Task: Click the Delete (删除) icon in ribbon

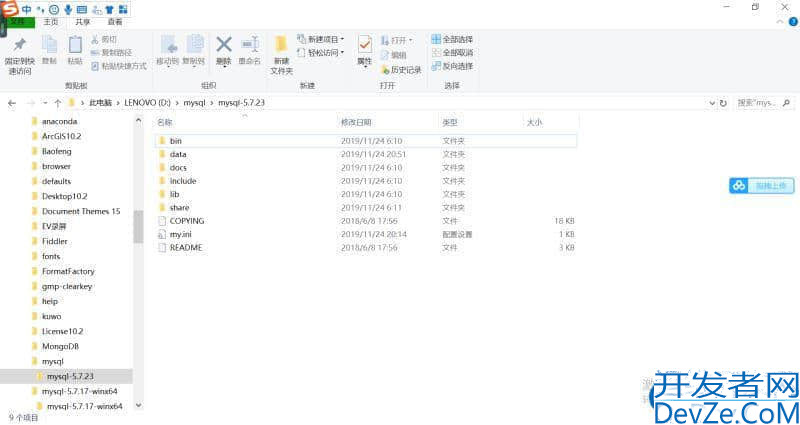Action: pos(224,50)
